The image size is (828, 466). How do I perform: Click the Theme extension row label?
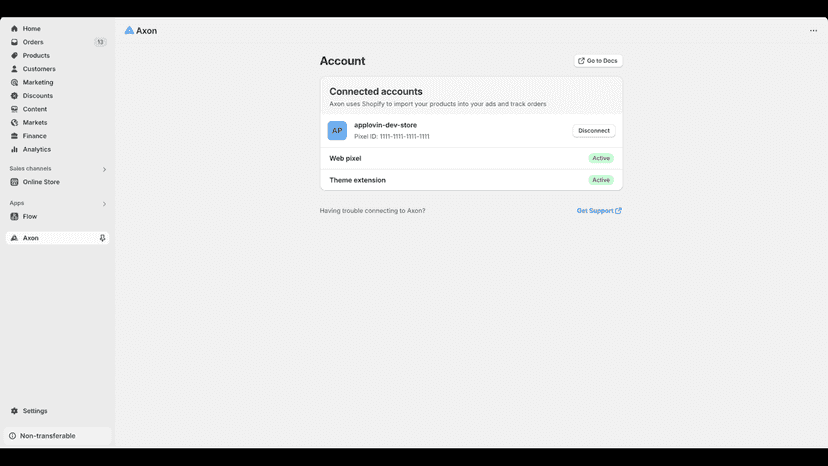tap(357, 180)
